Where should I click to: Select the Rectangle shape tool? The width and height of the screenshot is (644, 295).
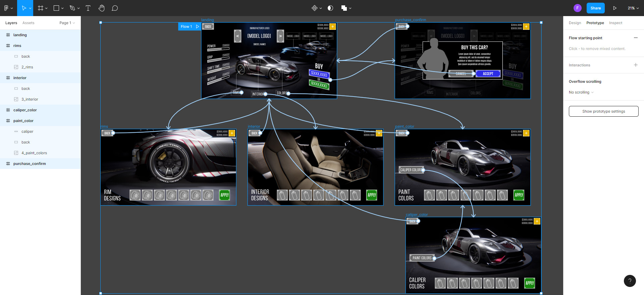point(56,8)
